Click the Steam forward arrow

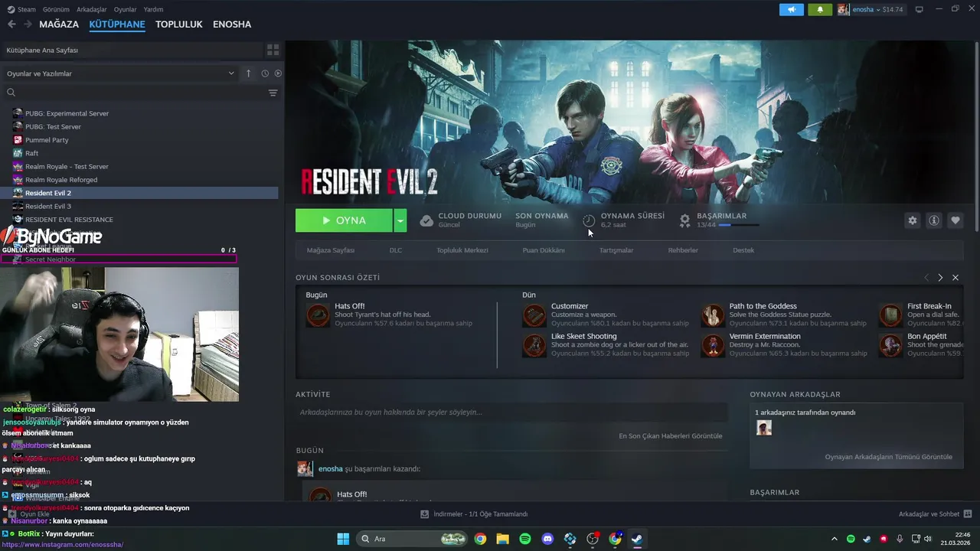coord(28,24)
